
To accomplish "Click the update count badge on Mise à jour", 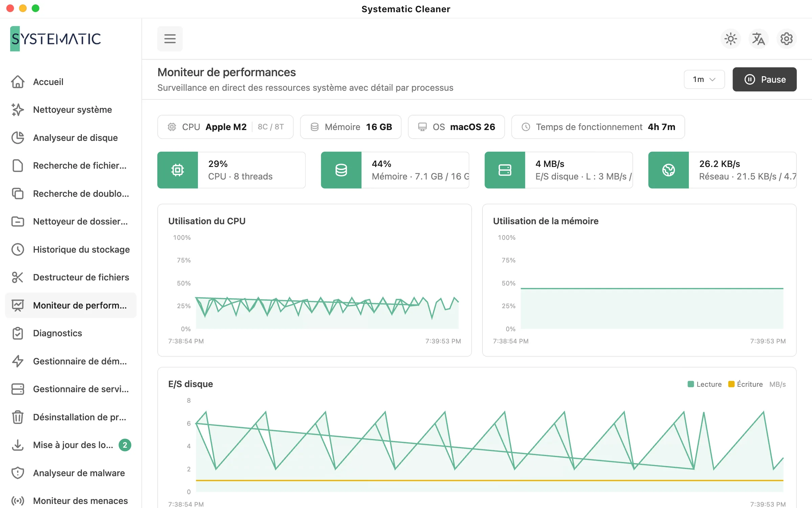I will [125, 445].
